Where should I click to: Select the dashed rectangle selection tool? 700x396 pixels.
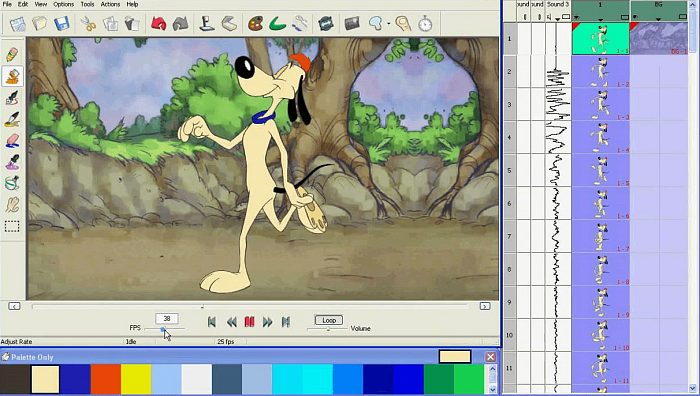(x=12, y=226)
